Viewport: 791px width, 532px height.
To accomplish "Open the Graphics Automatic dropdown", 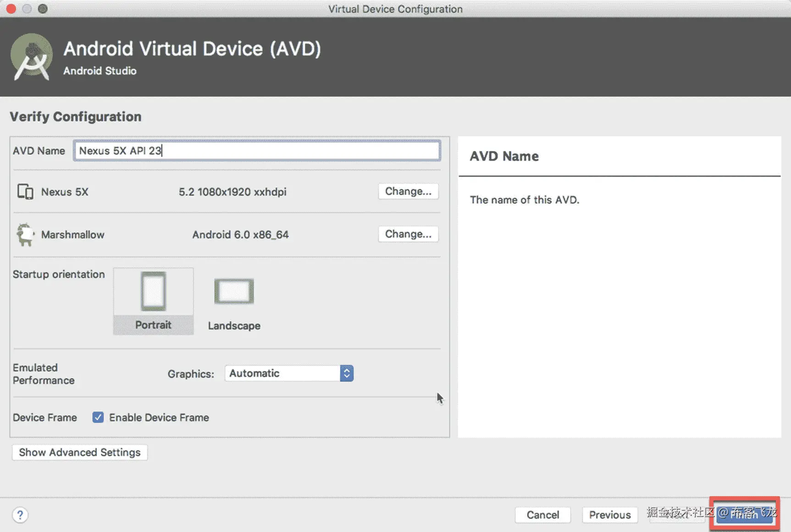I will [289, 373].
